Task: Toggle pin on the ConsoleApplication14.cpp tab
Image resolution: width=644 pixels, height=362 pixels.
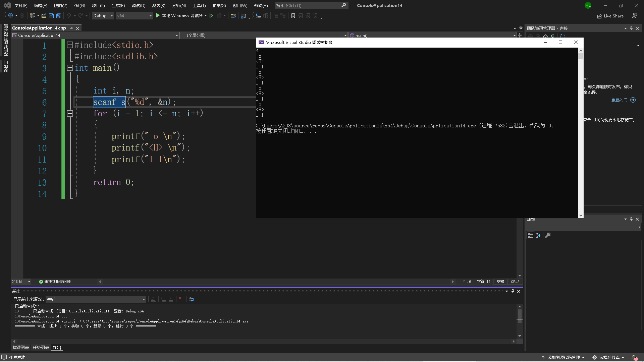Action: (71, 28)
